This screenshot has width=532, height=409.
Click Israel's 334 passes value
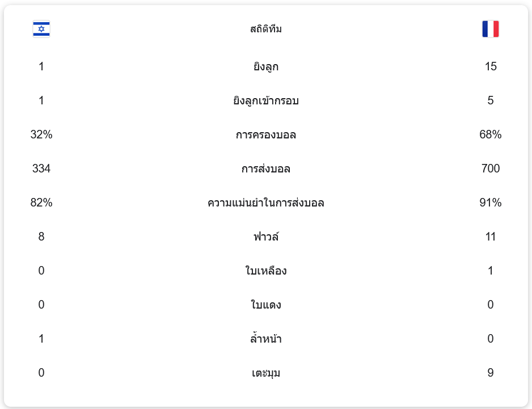pos(41,169)
